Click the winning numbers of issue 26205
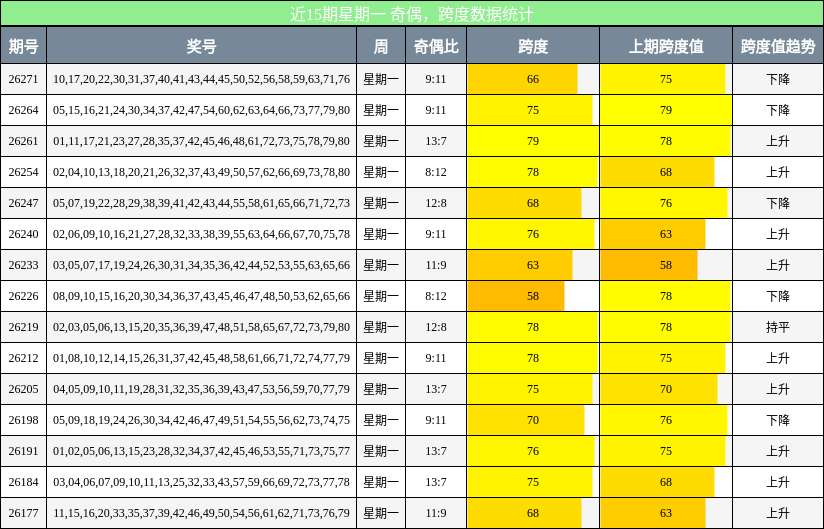The height and width of the screenshot is (529, 824). coord(202,389)
